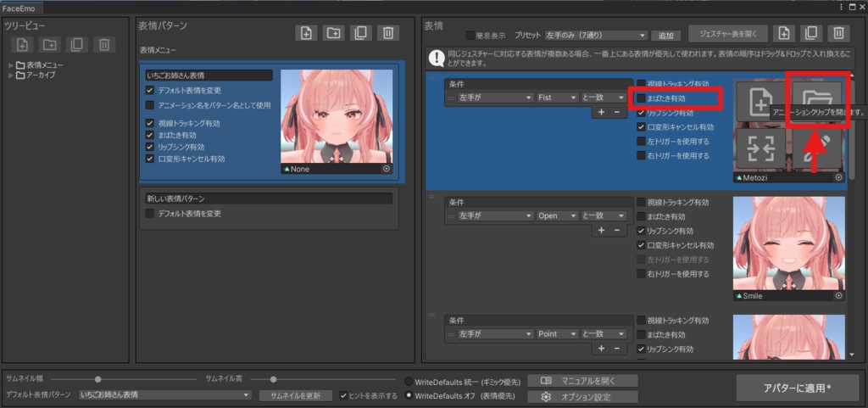Click the combine clips icon on the Metozi thumbnail

760,149
